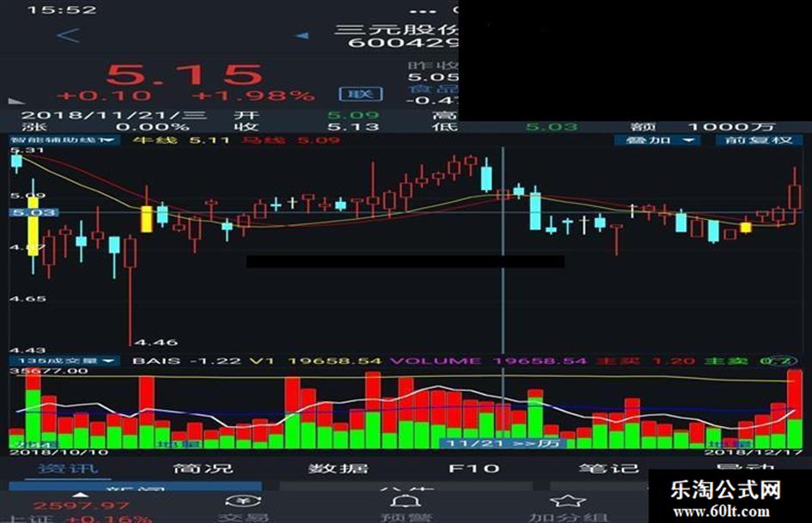Tap the turnover amount 1000万
This screenshot has height=523, width=812.
[732, 127]
